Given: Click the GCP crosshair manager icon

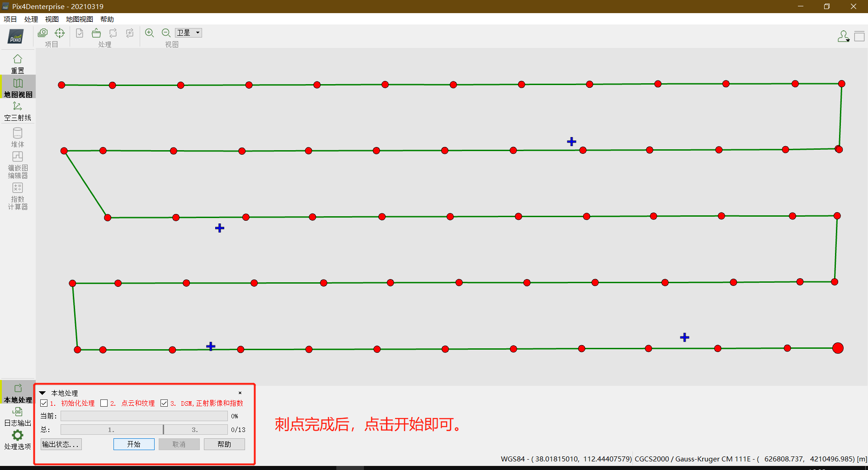Looking at the screenshot, I should click(60, 33).
